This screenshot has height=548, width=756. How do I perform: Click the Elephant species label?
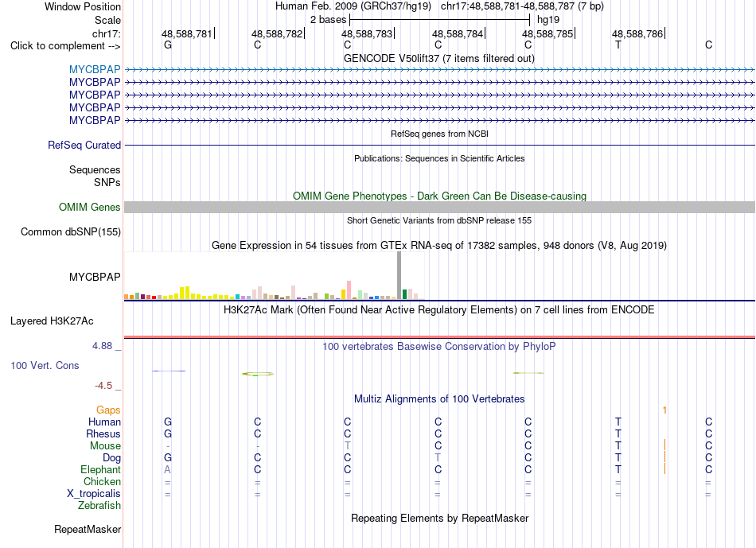click(101, 470)
